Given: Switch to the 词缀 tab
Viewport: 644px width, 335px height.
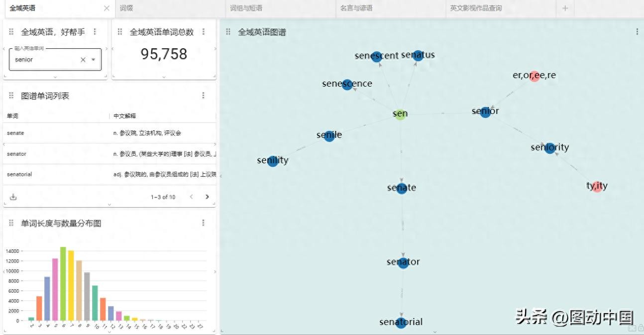Looking at the screenshot, I should pos(126,8).
